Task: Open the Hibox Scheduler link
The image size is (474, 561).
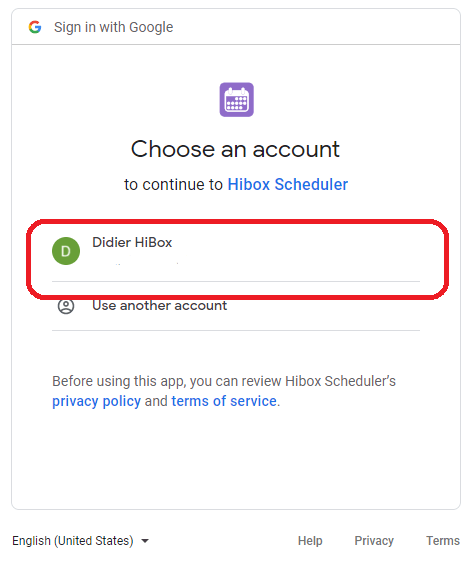Action: pos(288,185)
